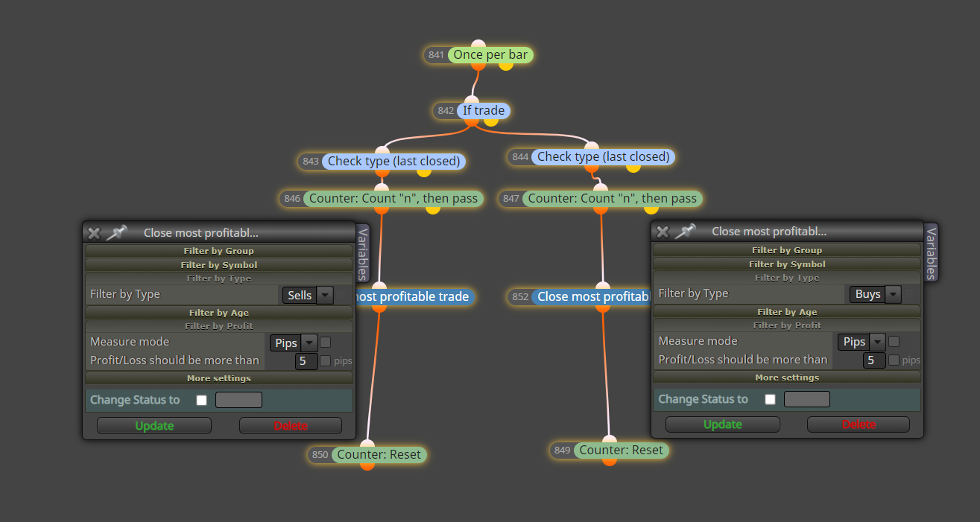
Task: Pin the Sells filter properties panel
Action: (116, 232)
